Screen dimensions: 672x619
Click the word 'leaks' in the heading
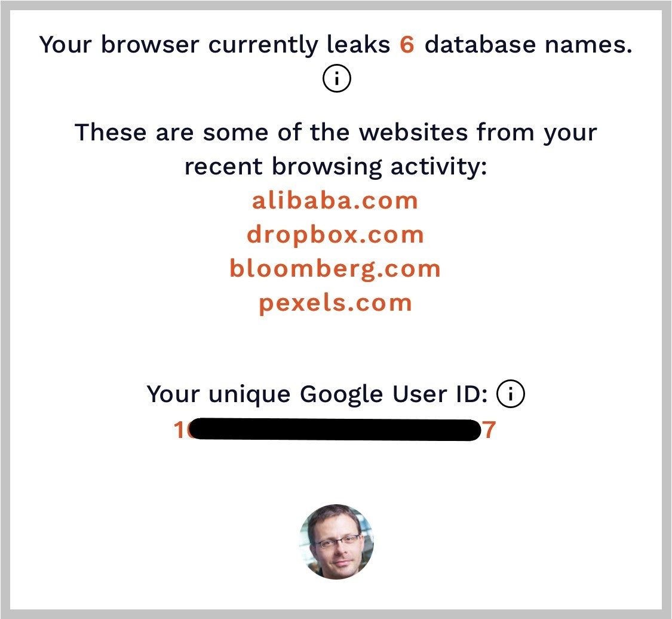[358, 45]
